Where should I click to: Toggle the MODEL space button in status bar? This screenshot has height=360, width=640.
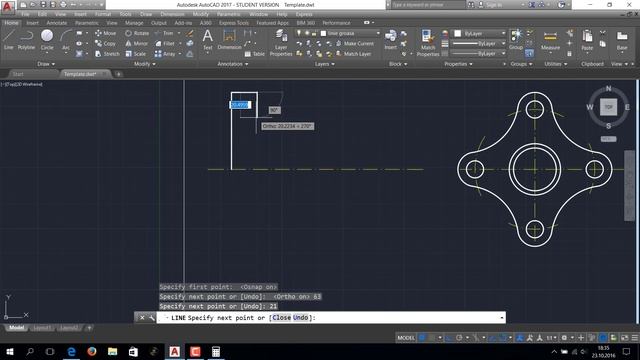pos(406,338)
